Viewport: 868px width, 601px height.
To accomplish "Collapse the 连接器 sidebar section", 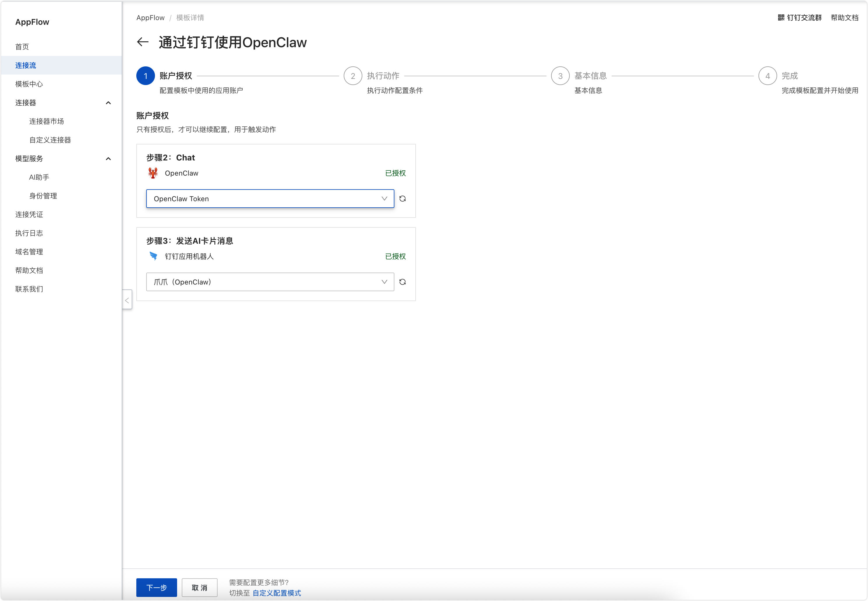I will click(108, 103).
